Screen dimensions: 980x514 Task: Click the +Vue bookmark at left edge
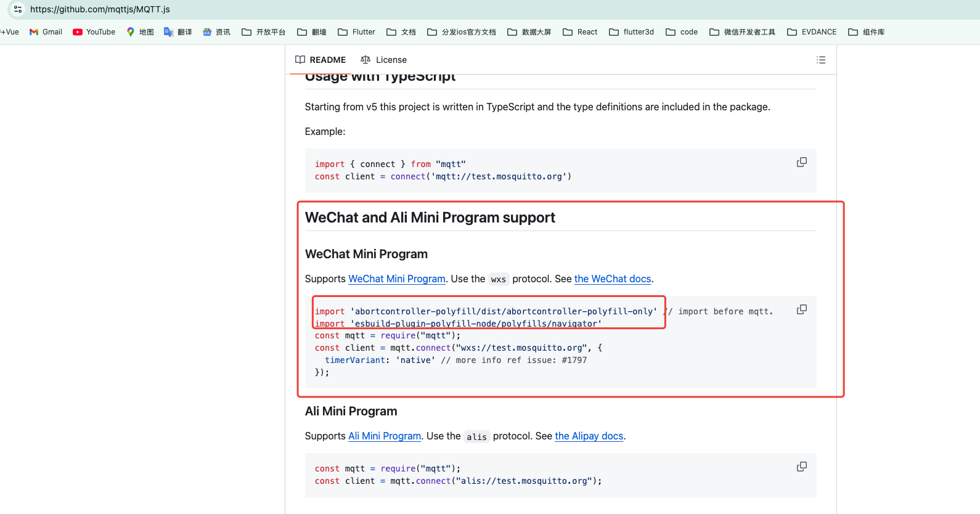[x=9, y=32]
